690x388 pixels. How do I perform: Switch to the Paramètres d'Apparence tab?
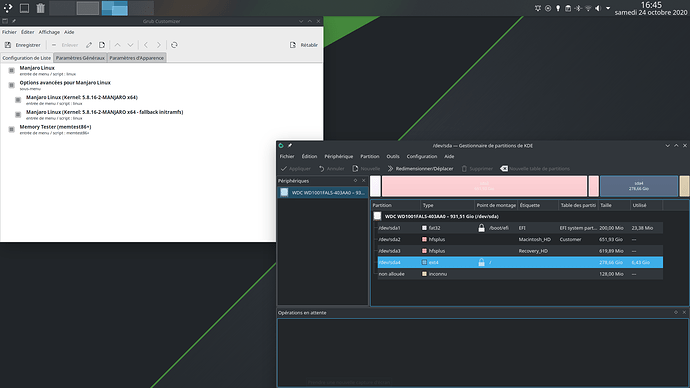tap(136, 58)
